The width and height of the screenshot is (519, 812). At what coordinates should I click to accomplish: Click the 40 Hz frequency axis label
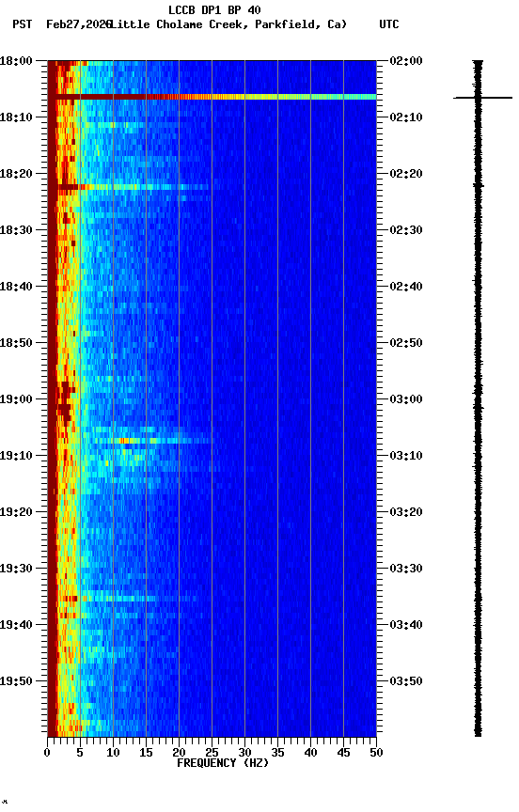point(310,753)
